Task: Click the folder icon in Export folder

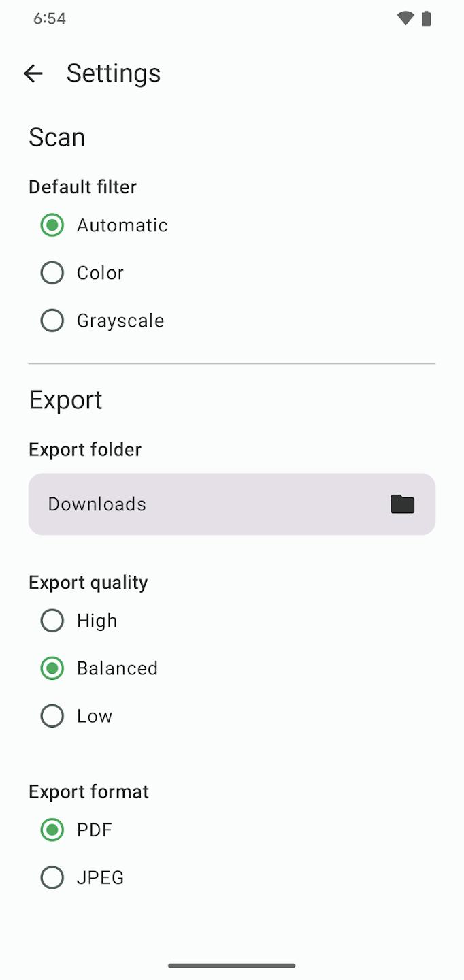Action: [402, 504]
